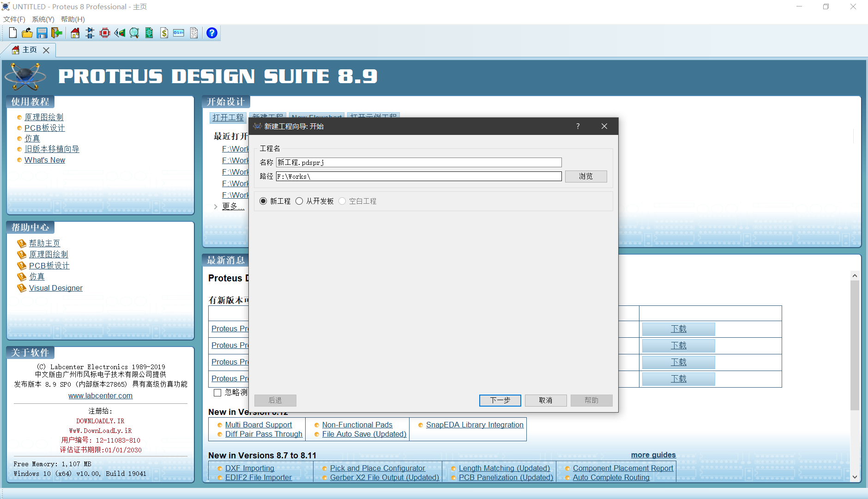
Task: Open Project Notes document icon
Action: 194,33
